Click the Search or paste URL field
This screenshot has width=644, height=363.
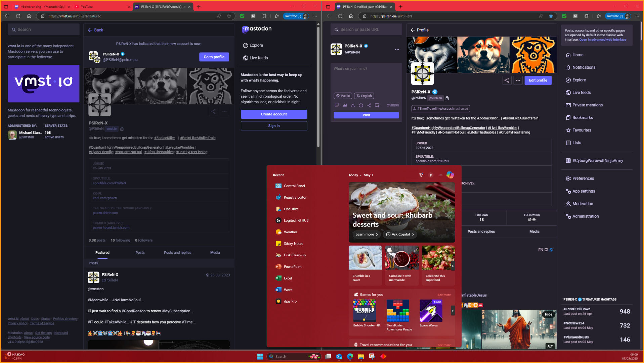point(366,30)
